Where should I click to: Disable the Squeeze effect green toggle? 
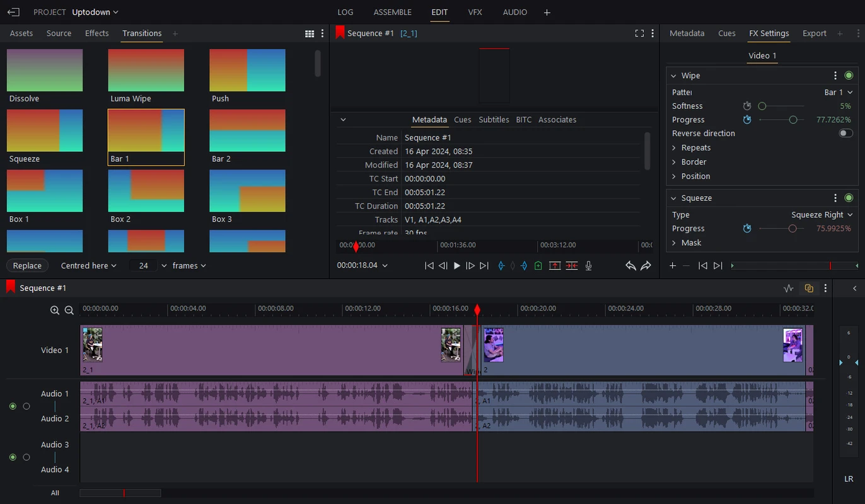pyautogui.click(x=849, y=198)
